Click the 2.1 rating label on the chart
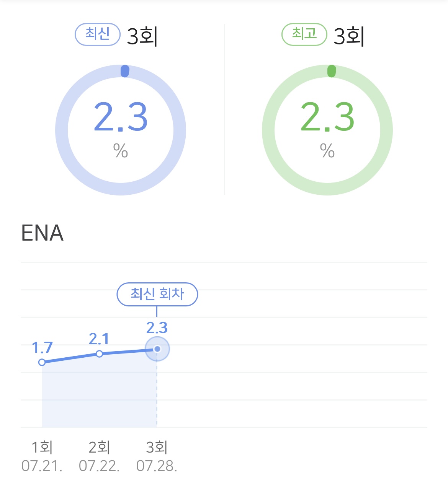Screen dimensions: 448x487 pos(99,339)
